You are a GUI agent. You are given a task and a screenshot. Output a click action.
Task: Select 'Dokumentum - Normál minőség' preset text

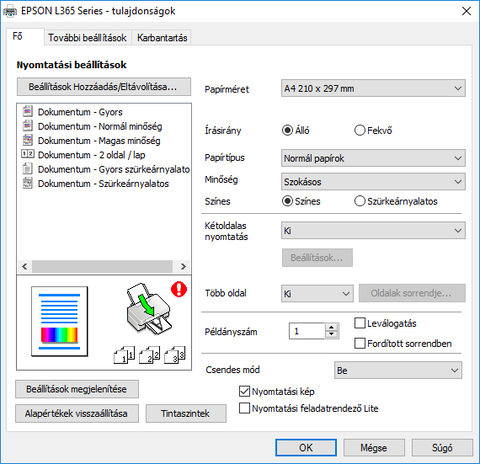[100, 126]
